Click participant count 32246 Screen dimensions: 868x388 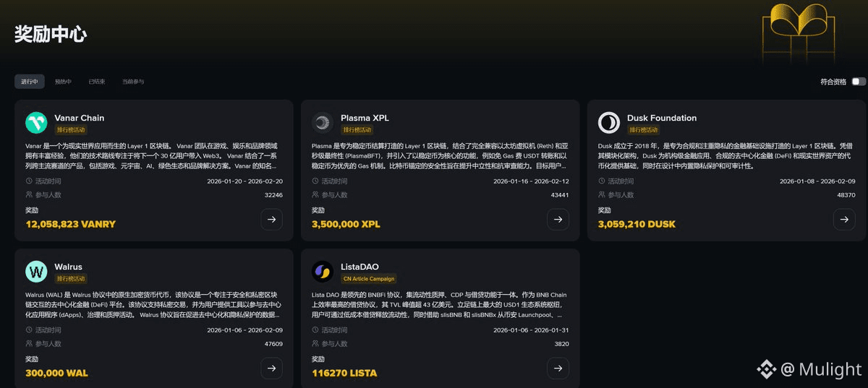tap(273, 195)
